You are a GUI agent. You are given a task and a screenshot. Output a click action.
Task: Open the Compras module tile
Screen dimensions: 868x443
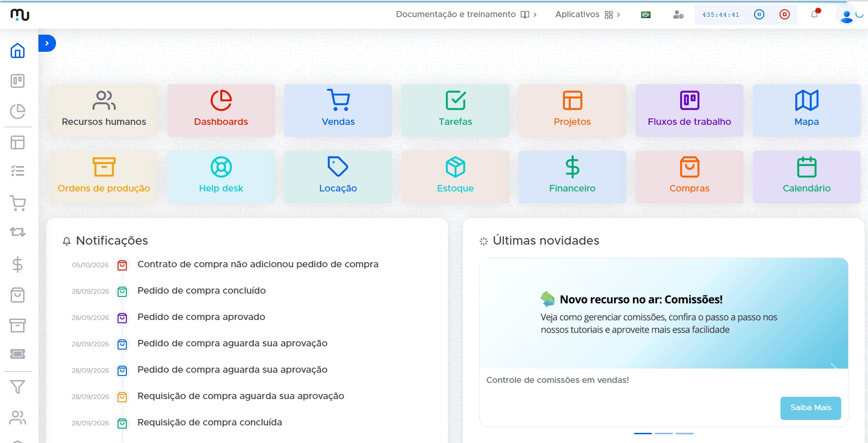[690, 177]
